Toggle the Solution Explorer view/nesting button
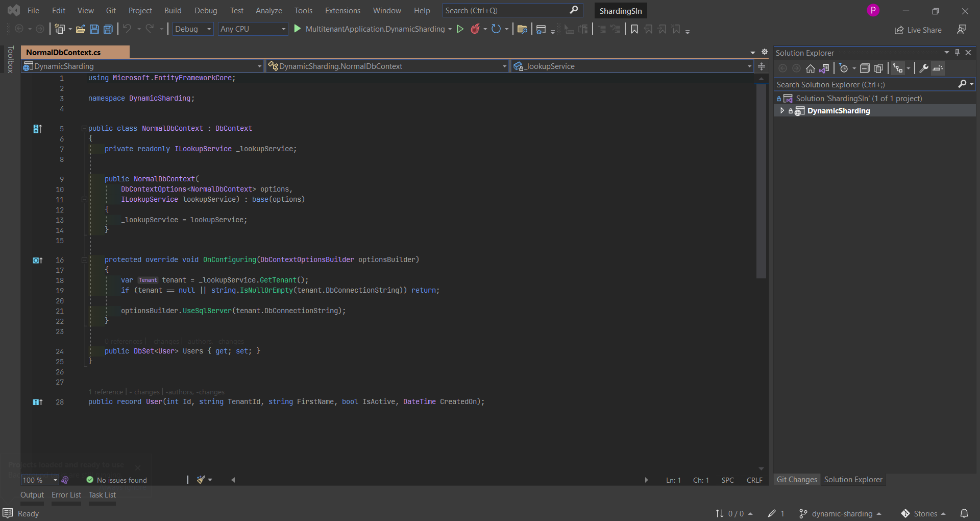 coord(898,68)
